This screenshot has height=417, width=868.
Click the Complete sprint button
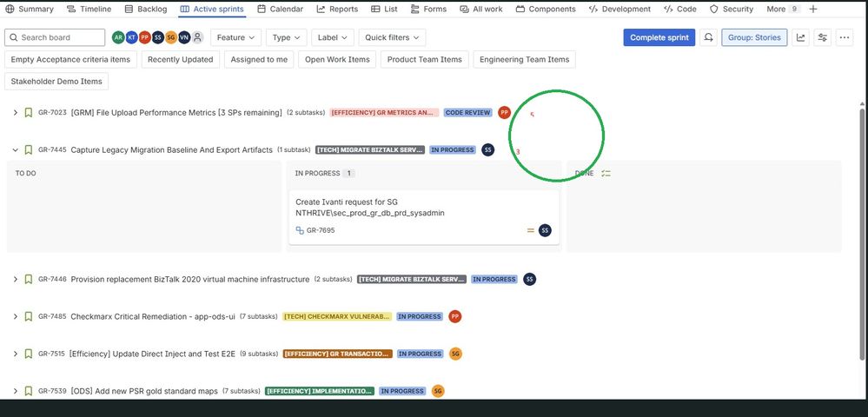click(659, 37)
